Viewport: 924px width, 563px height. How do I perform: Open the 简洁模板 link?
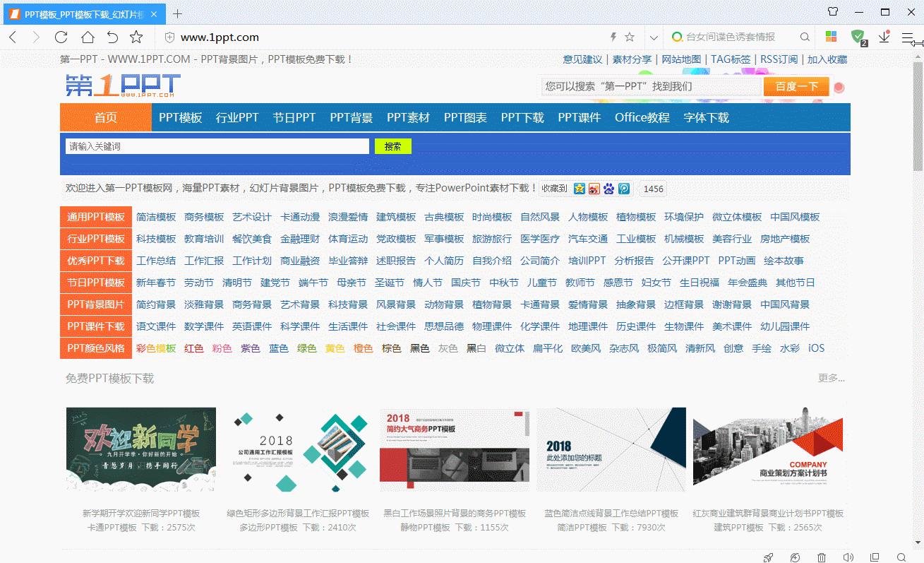[x=156, y=217]
